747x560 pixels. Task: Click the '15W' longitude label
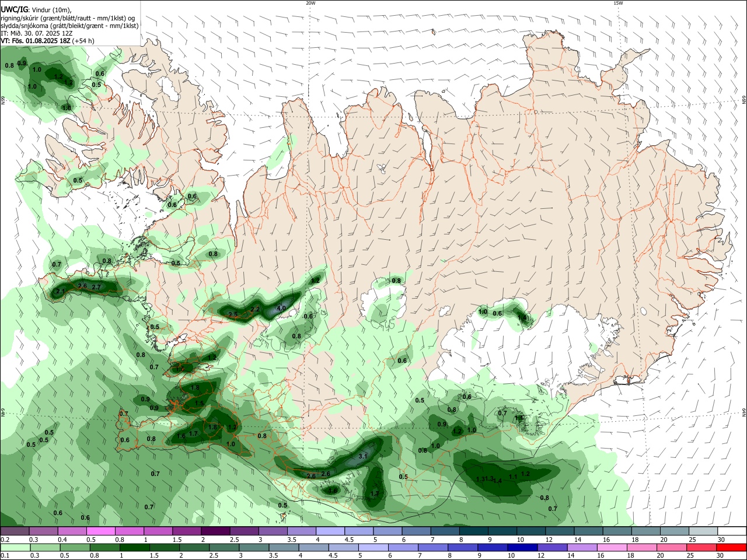tap(617, 3)
